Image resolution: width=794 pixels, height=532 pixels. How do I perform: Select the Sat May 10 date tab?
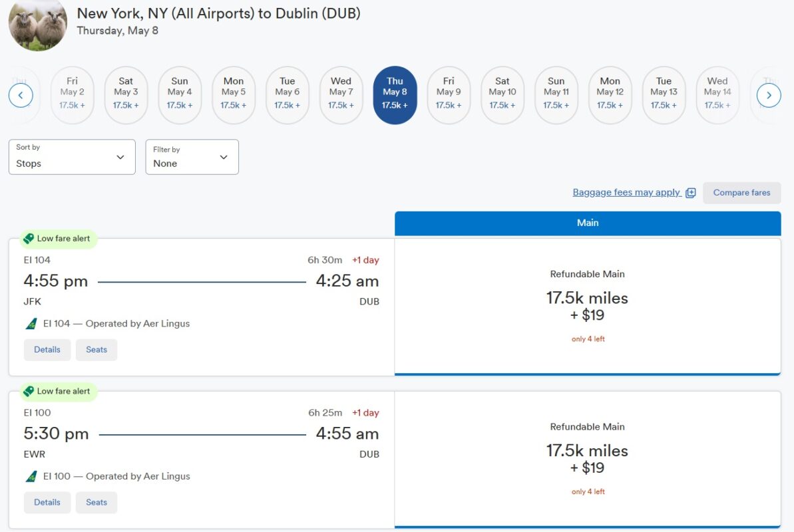pyautogui.click(x=502, y=94)
